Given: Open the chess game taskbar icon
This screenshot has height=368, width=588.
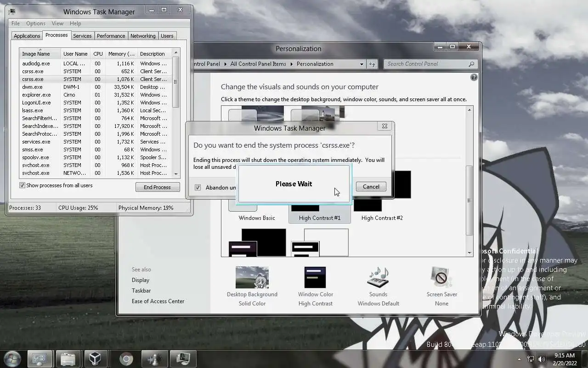Looking at the screenshot, I should click(154, 358).
